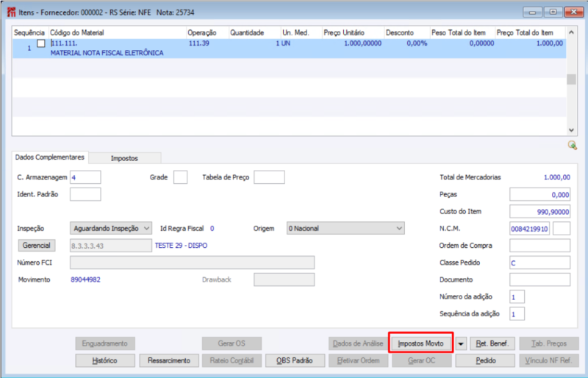Minimize the Itens window
Screen dimensions: 588x378
click(x=532, y=13)
